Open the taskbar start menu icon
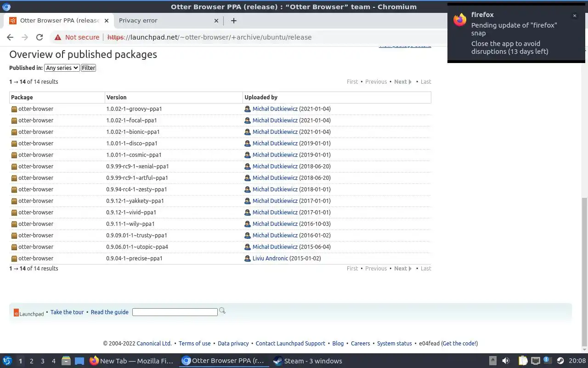Image resolution: width=588 pixels, height=368 pixels. pyautogui.click(x=7, y=361)
